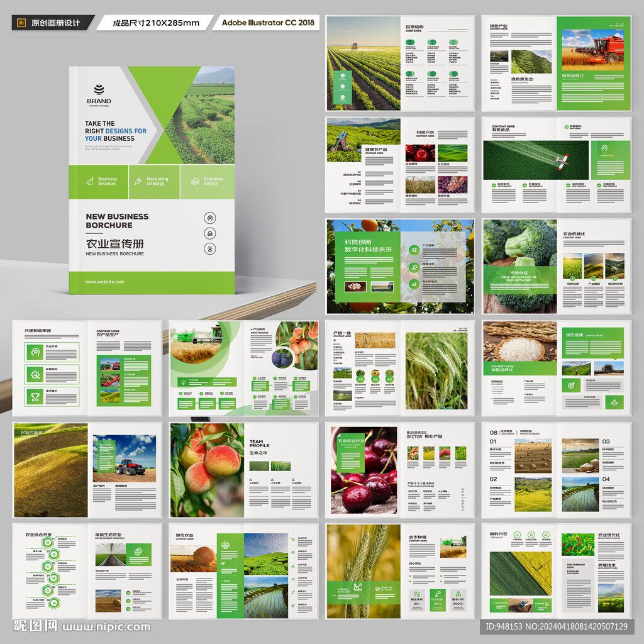644x644 pixels.
Task: Click the BRAND logo on the brochure cover
Action: click(x=99, y=96)
